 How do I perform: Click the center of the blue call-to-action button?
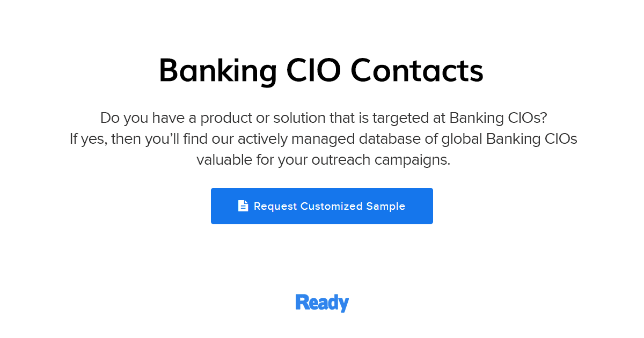[x=322, y=206]
